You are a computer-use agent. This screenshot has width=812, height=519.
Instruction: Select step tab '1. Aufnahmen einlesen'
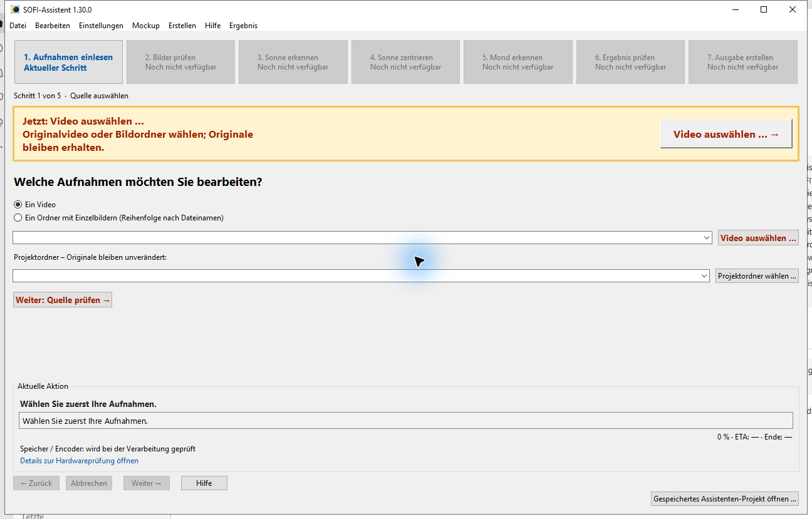(x=68, y=62)
